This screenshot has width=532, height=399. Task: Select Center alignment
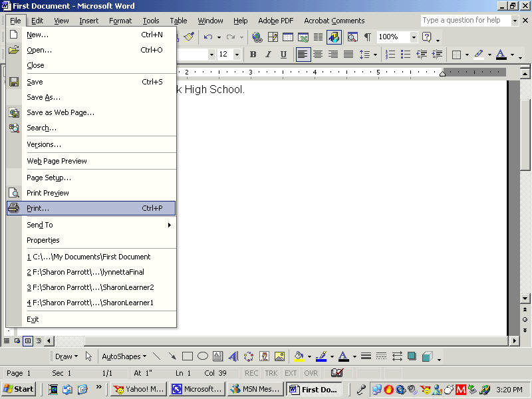(x=319, y=55)
